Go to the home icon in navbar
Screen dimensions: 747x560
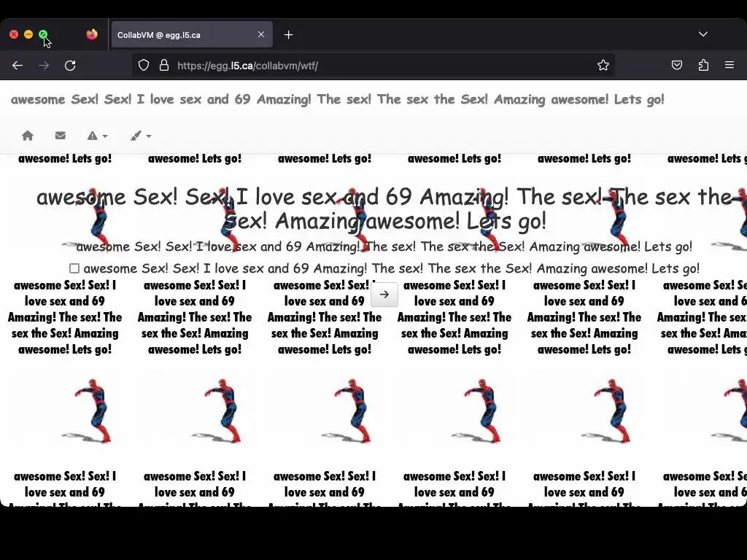pyautogui.click(x=28, y=136)
